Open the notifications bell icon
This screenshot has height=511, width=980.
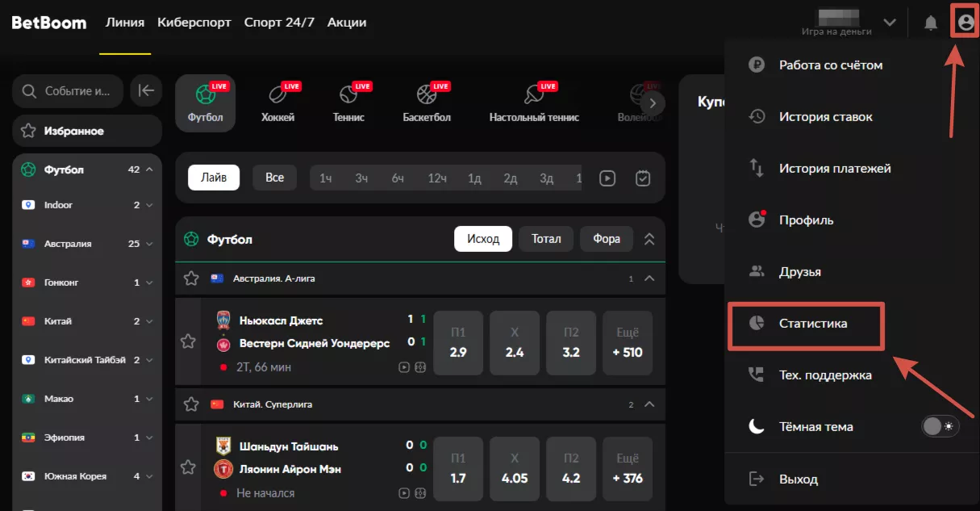click(931, 23)
